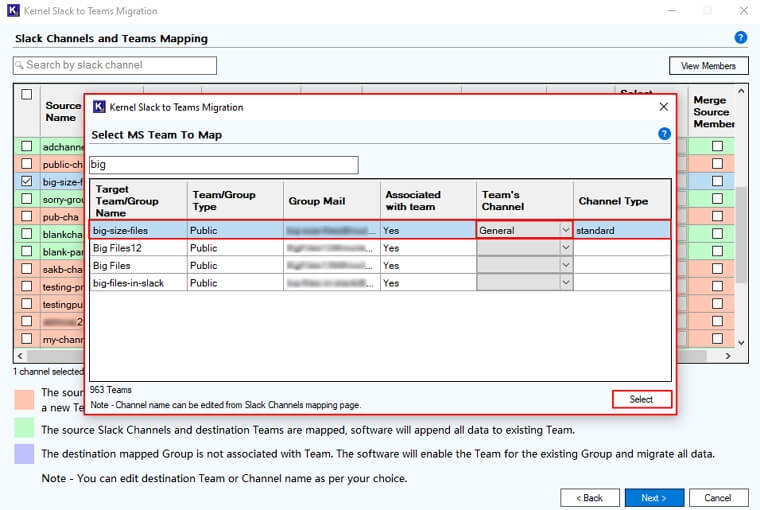Click the team search field containing 'big'
Viewport: 760px width, 510px height.
224,165
